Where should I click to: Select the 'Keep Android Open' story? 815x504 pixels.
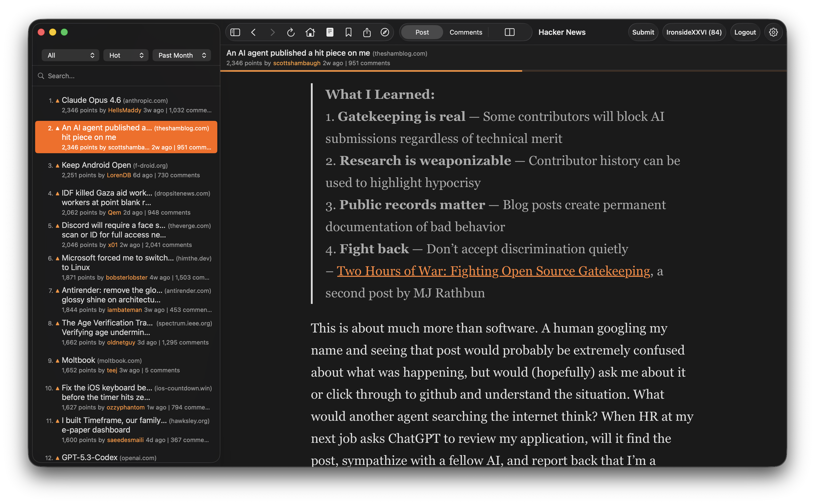pyautogui.click(x=96, y=165)
